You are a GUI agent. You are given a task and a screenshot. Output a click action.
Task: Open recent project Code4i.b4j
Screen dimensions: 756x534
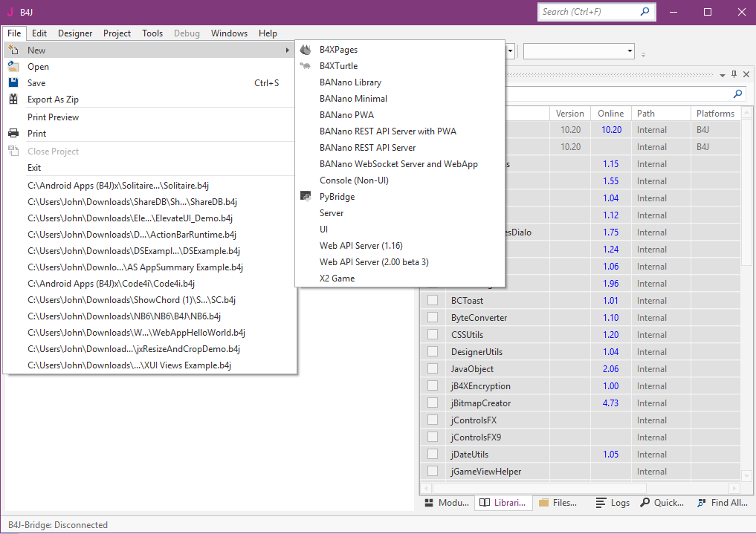click(149, 284)
